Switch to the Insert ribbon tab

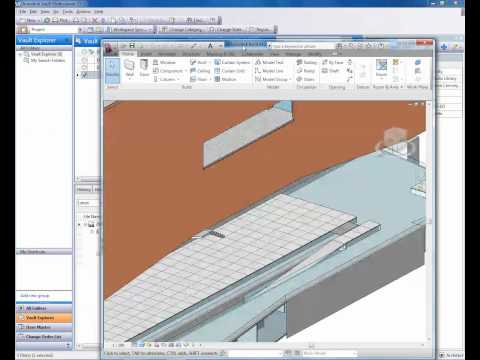pyautogui.click(x=146, y=54)
